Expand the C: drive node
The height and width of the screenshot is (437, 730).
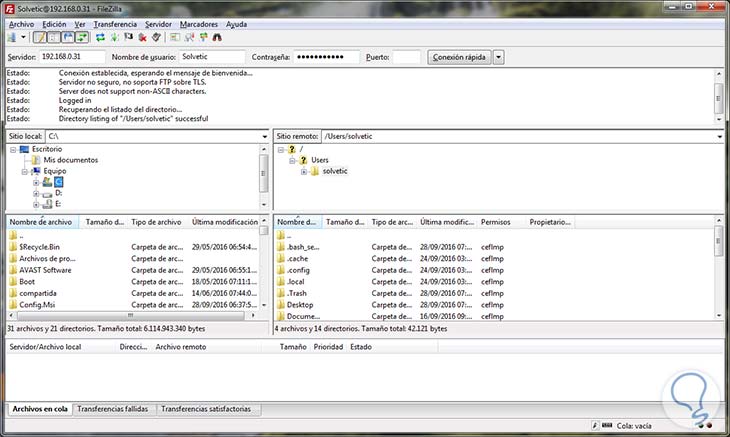pyautogui.click(x=36, y=182)
